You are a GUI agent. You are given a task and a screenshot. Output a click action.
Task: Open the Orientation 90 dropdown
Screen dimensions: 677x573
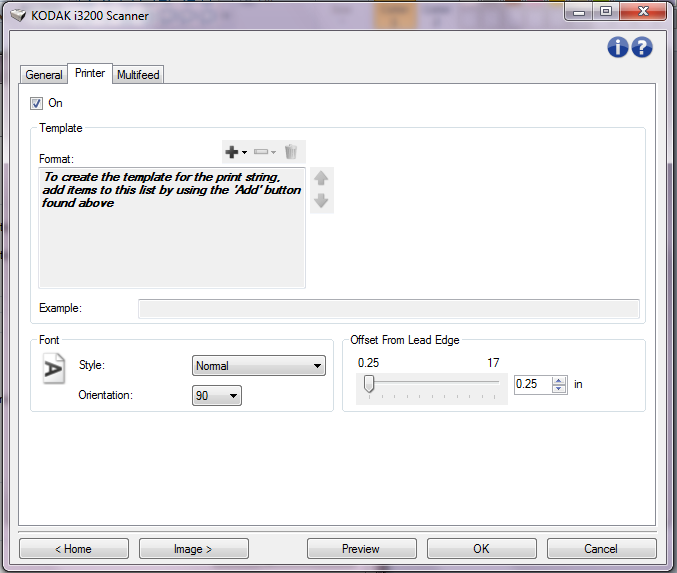click(217, 396)
